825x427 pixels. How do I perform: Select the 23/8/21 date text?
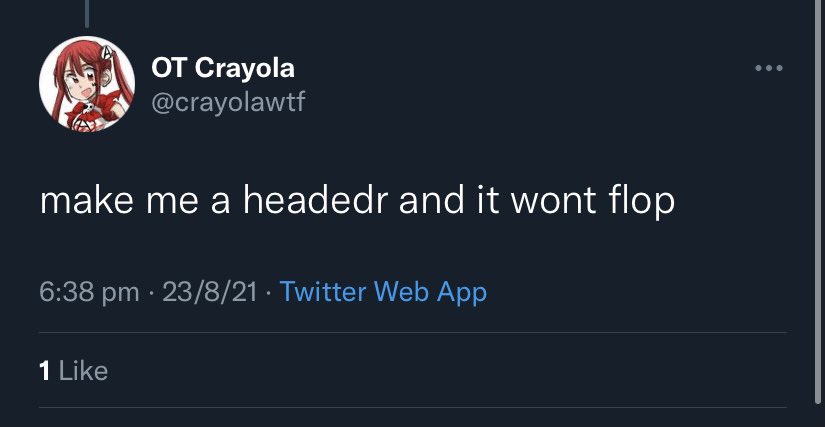[x=209, y=292]
